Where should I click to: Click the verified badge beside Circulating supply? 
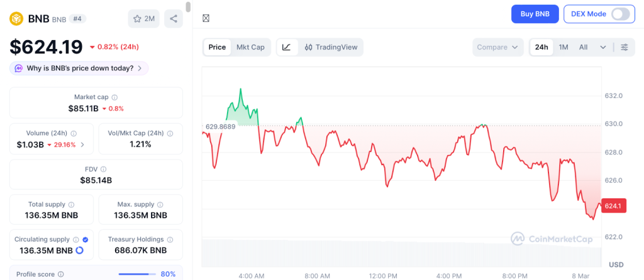(x=86, y=240)
